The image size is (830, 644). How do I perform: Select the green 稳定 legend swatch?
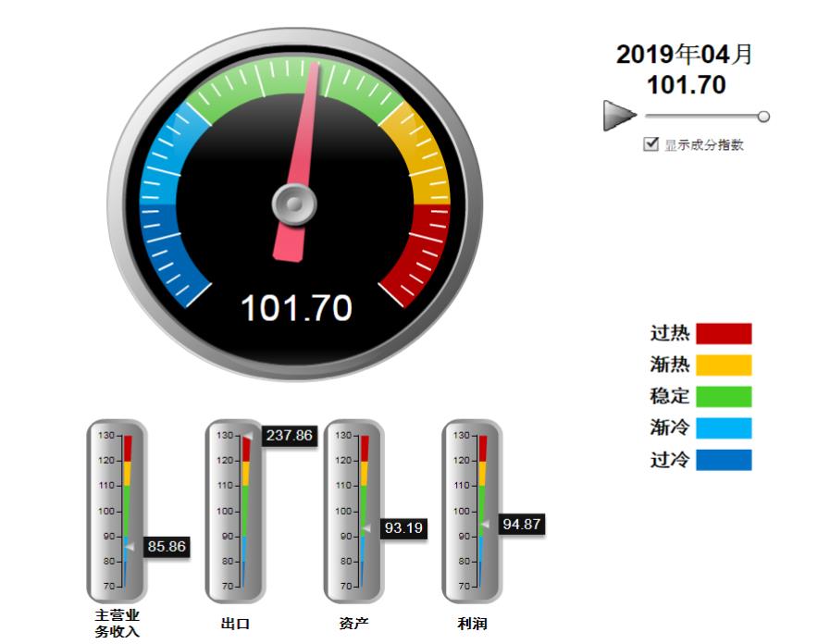click(x=724, y=396)
